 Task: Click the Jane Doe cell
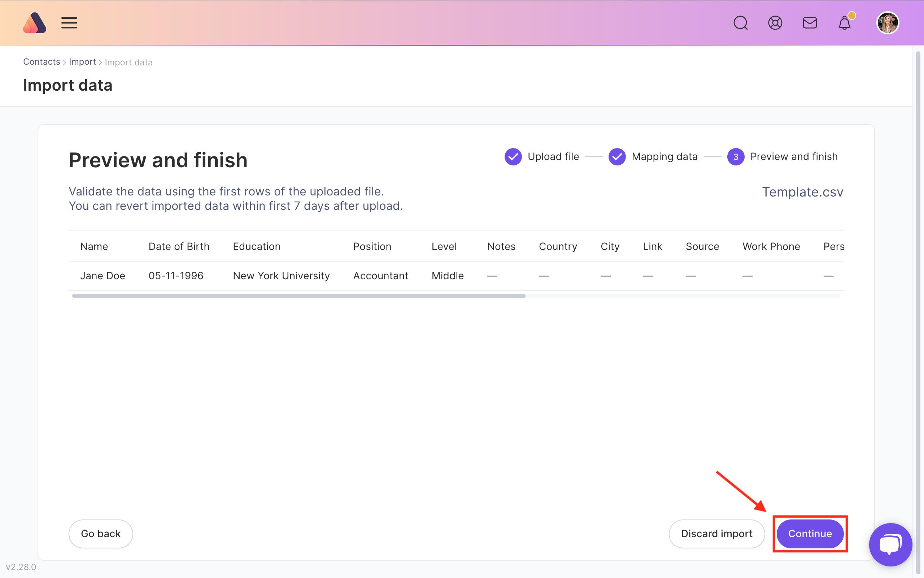pyautogui.click(x=103, y=276)
